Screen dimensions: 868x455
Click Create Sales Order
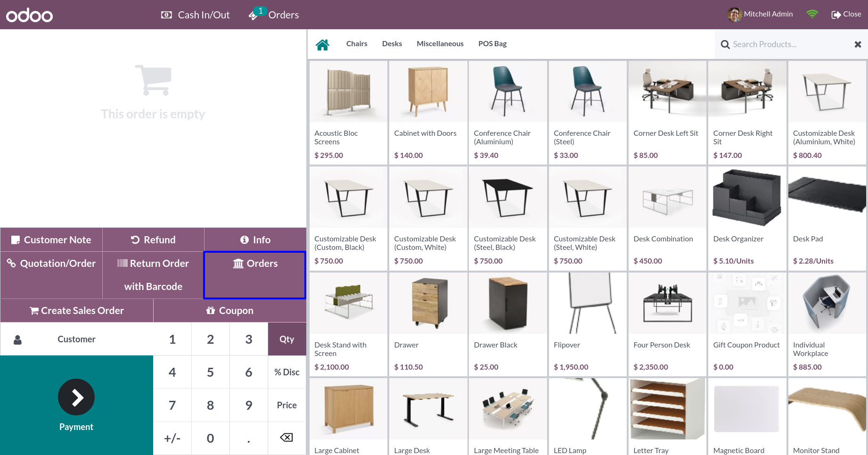tap(77, 311)
